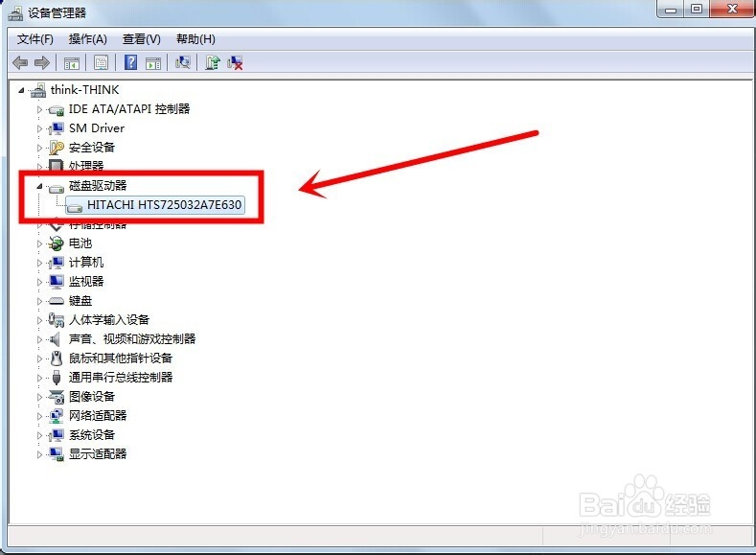Image resolution: width=756 pixels, height=555 pixels.
Task: Expand the SM Driver node
Action: [39, 128]
